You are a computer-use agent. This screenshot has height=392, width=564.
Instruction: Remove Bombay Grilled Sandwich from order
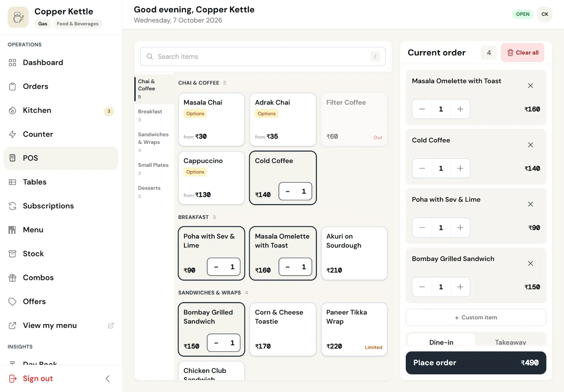[x=530, y=263]
